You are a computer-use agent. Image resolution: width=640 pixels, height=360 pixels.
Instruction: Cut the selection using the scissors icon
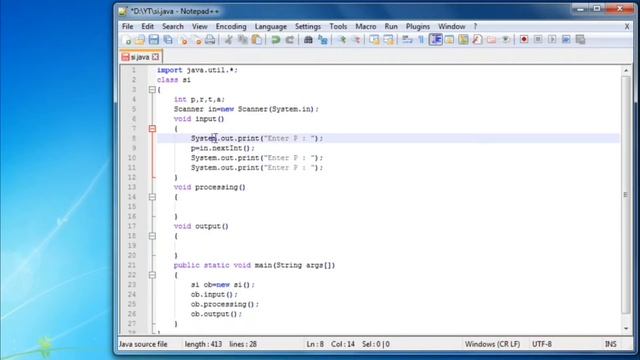tap(229, 40)
